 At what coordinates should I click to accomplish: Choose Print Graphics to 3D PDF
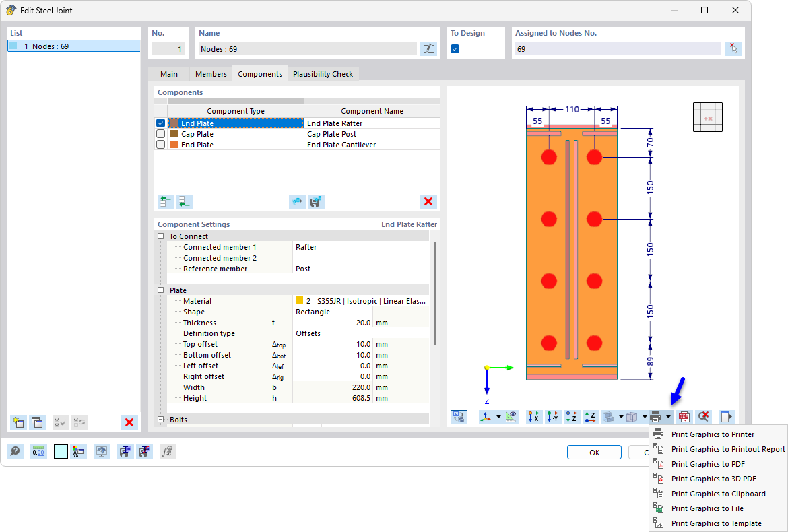click(718, 479)
